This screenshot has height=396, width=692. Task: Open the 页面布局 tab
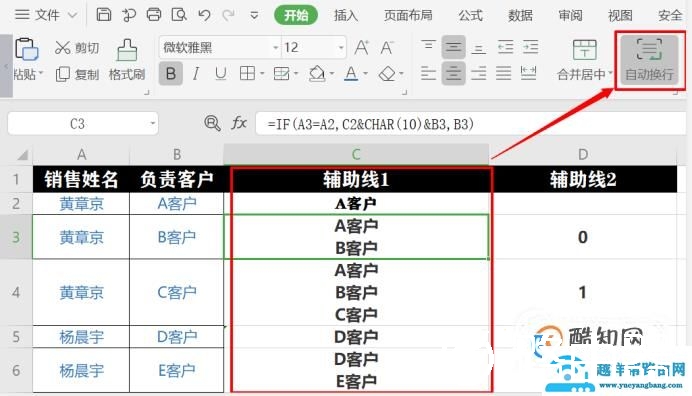point(408,15)
